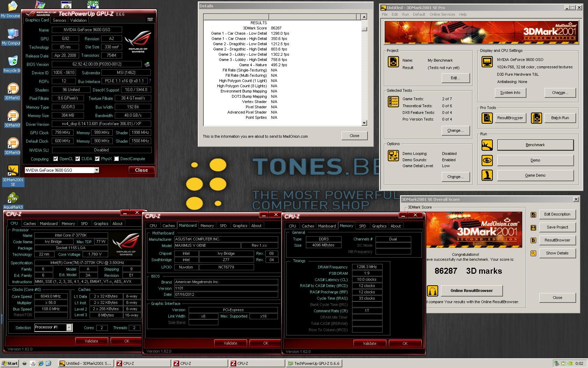Toggle the OpenCL checkbox
The height and width of the screenshot is (368, 588).
pos(55,159)
